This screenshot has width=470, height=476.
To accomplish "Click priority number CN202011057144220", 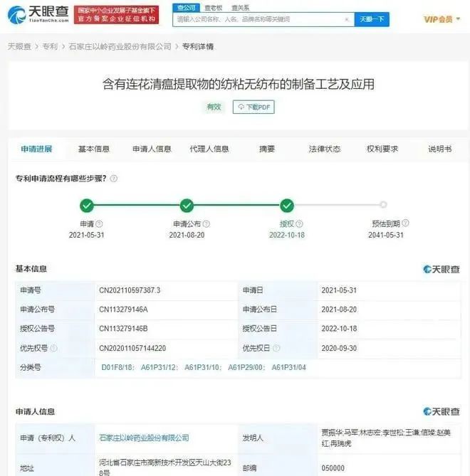I will (132, 348).
